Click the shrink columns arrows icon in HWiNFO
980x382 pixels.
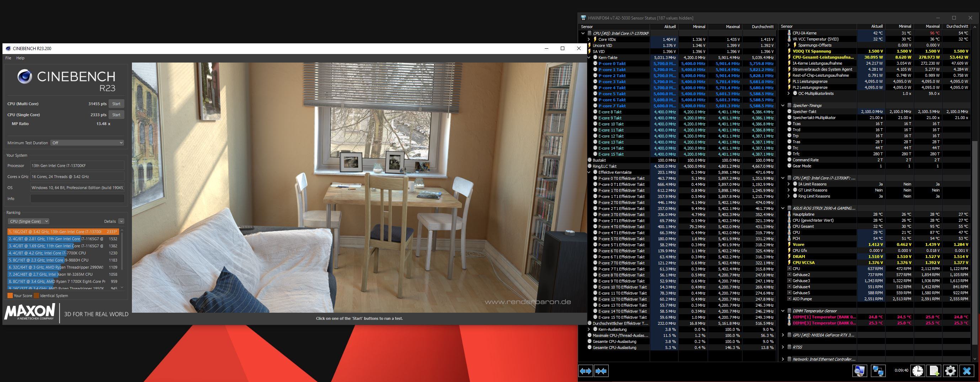(601, 371)
